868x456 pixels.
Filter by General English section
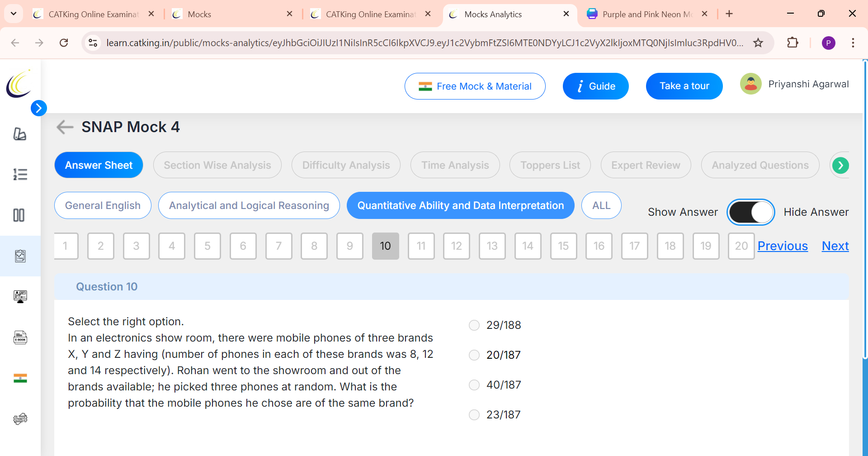103,205
